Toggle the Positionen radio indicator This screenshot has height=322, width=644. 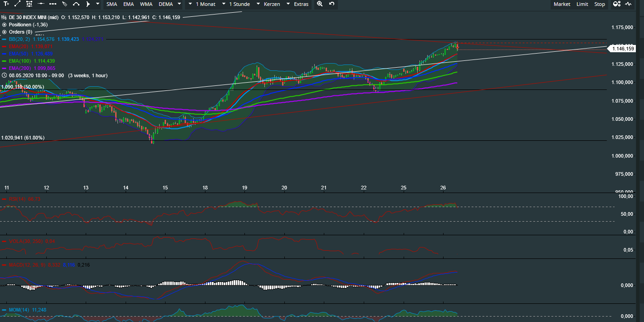point(4,25)
